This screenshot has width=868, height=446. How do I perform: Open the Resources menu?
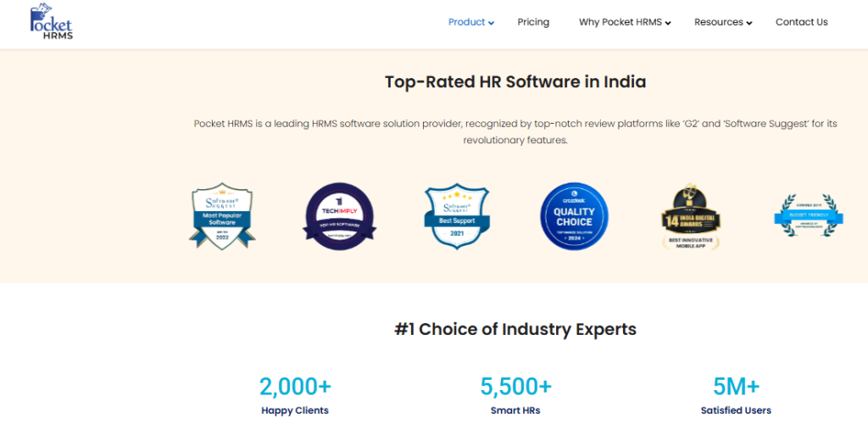coord(719,22)
